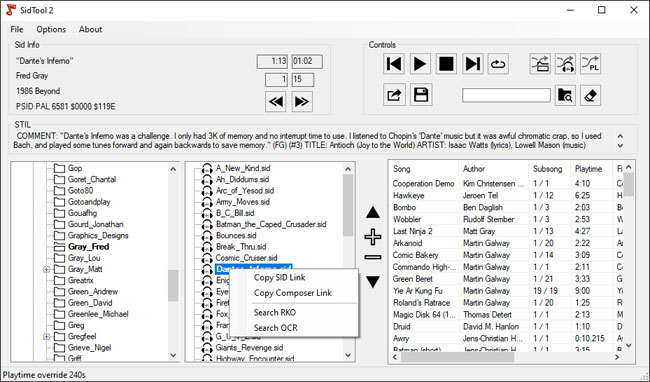
Task: Toggle shuffle headphones mode icon
Action: pyautogui.click(x=565, y=64)
